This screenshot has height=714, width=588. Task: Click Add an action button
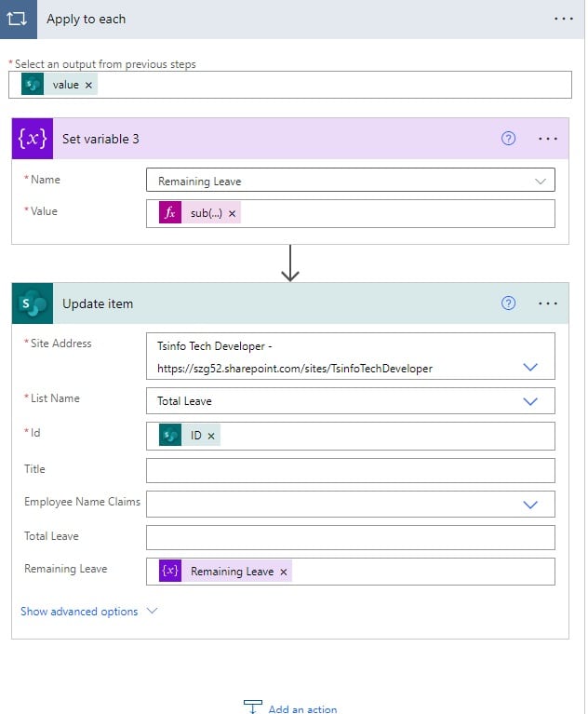pos(290,708)
